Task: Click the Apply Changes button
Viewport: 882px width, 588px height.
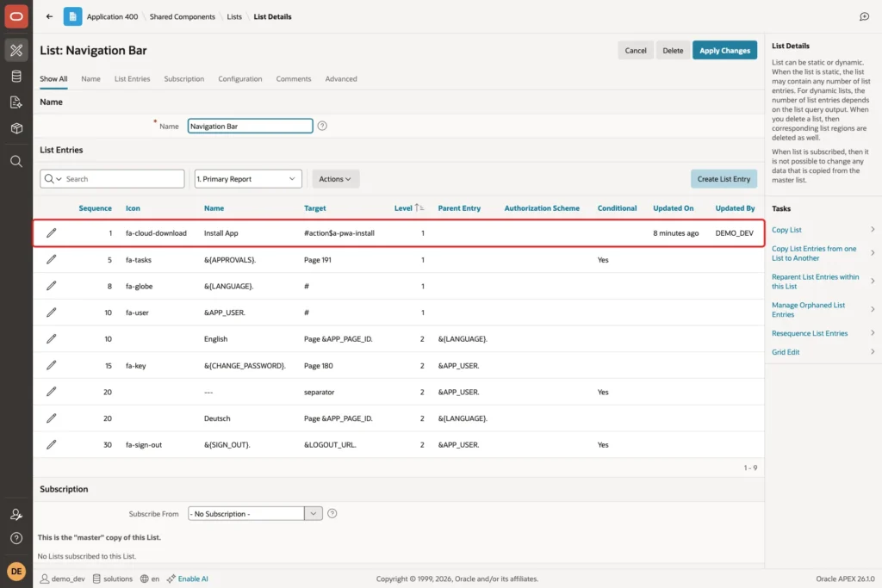Action: point(724,50)
